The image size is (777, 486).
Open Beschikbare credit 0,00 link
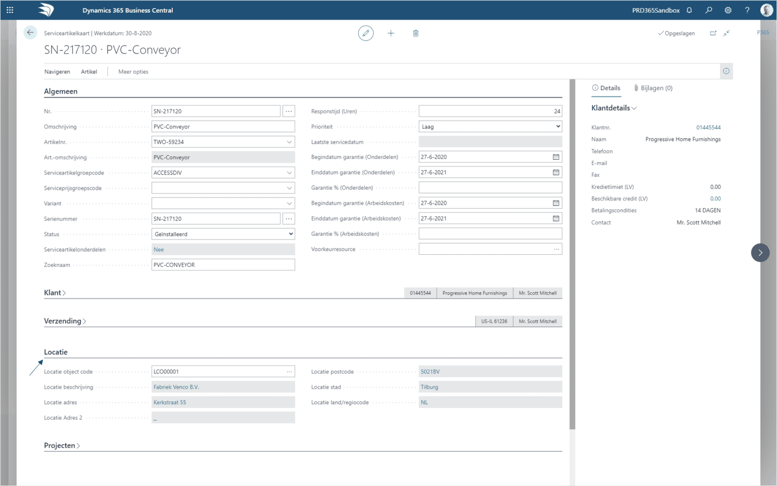(x=715, y=199)
